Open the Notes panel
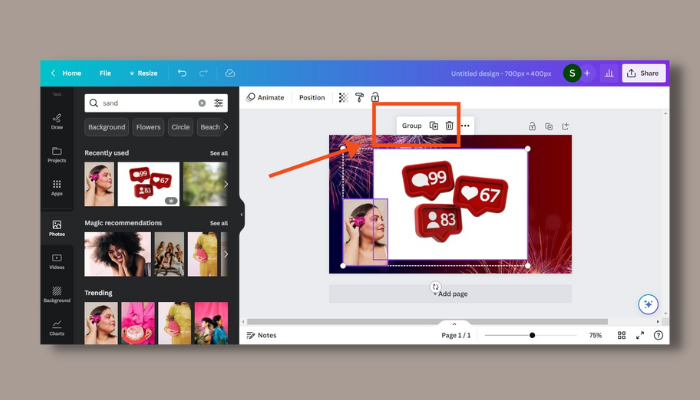The image size is (700, 400). (262, 335)
